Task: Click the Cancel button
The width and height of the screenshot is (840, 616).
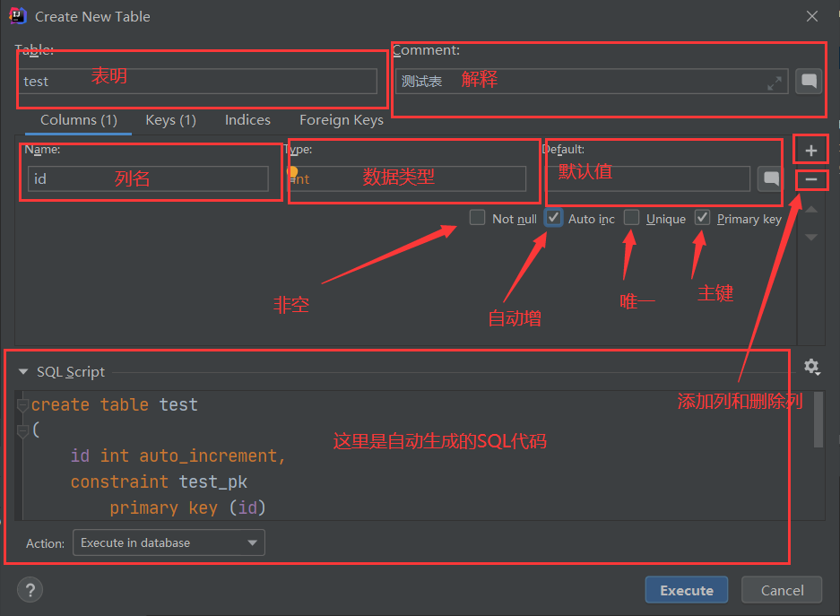Action: point(782,590)
